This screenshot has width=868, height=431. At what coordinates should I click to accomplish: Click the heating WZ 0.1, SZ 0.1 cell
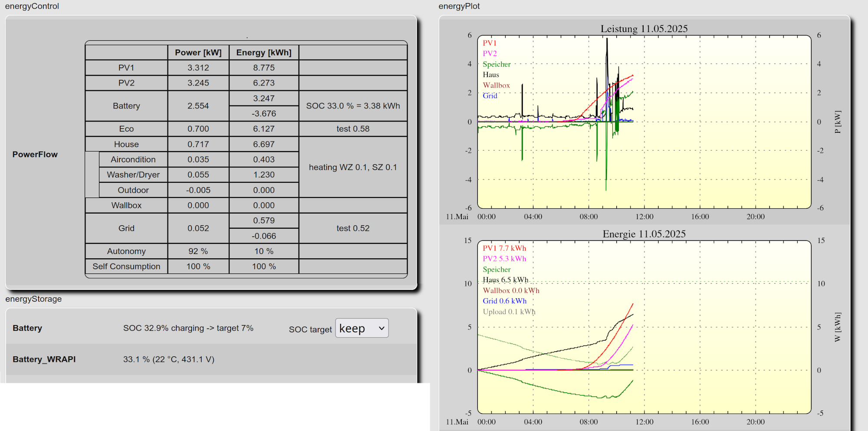click(x=353, y=167)
